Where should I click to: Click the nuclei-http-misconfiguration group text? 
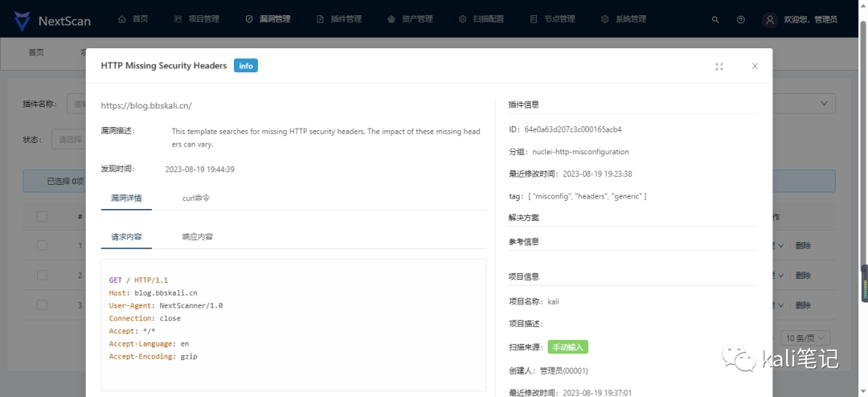pos(581,152)
